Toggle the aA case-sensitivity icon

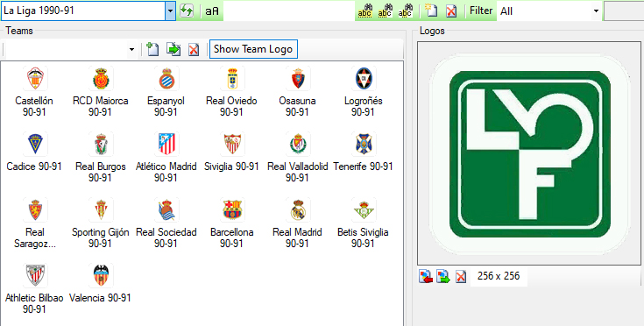coord(212,11)
